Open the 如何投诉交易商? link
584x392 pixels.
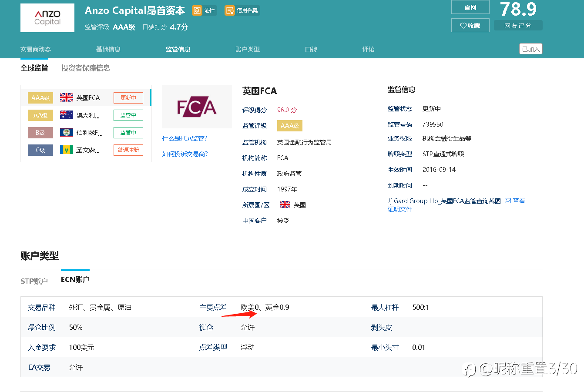tap(185, 154)
